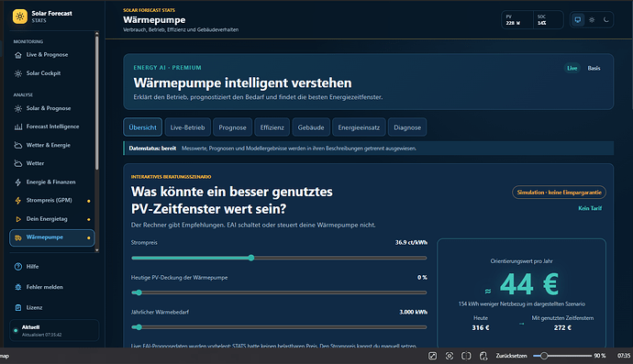Click the split view icon in bottom bar
This screenshot has height=364, width=633.
[x=466, y=356]
